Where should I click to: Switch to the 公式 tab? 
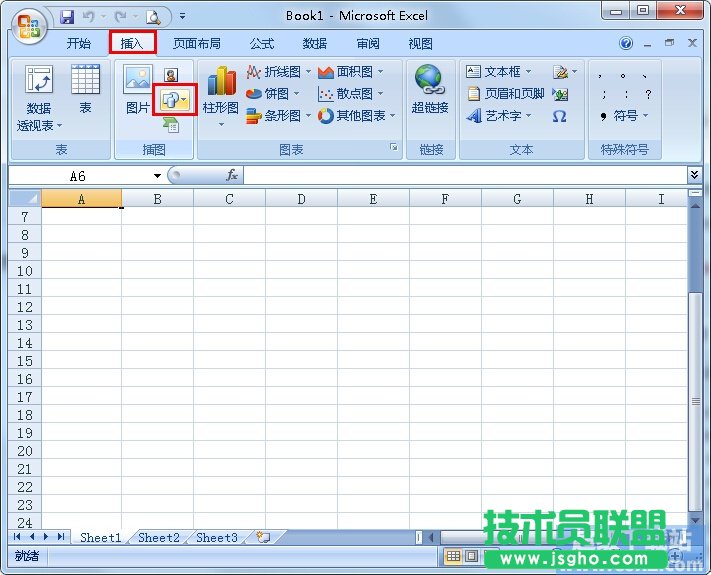(262, 44)
